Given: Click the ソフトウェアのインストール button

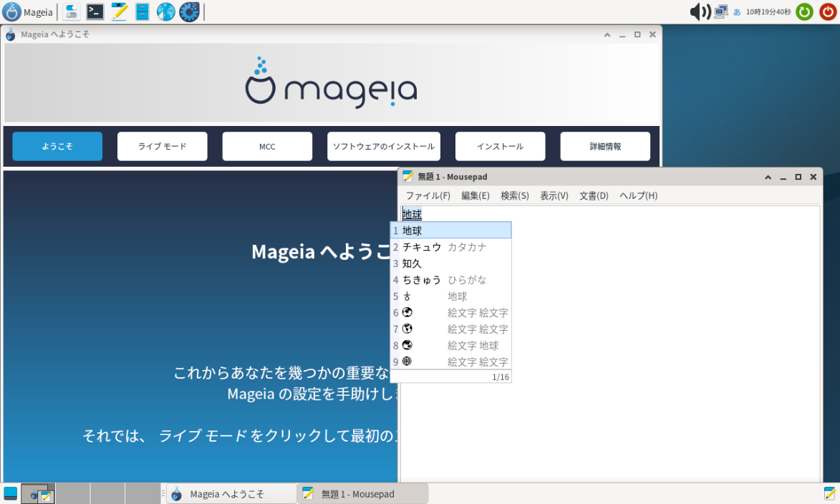Looking at the screenshot, I should pos(383,146).
